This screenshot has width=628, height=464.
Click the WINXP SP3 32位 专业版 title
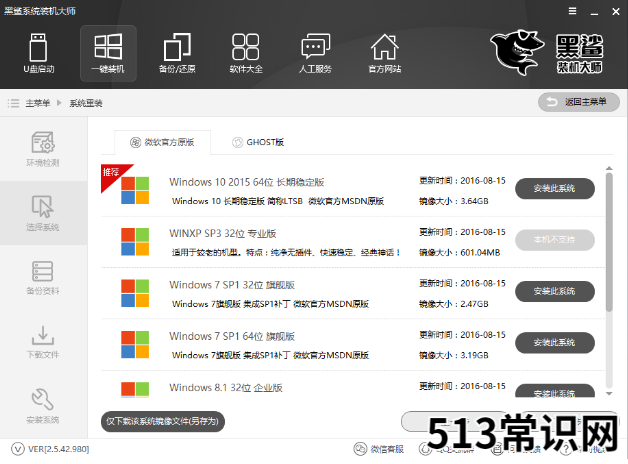point(223,233)
